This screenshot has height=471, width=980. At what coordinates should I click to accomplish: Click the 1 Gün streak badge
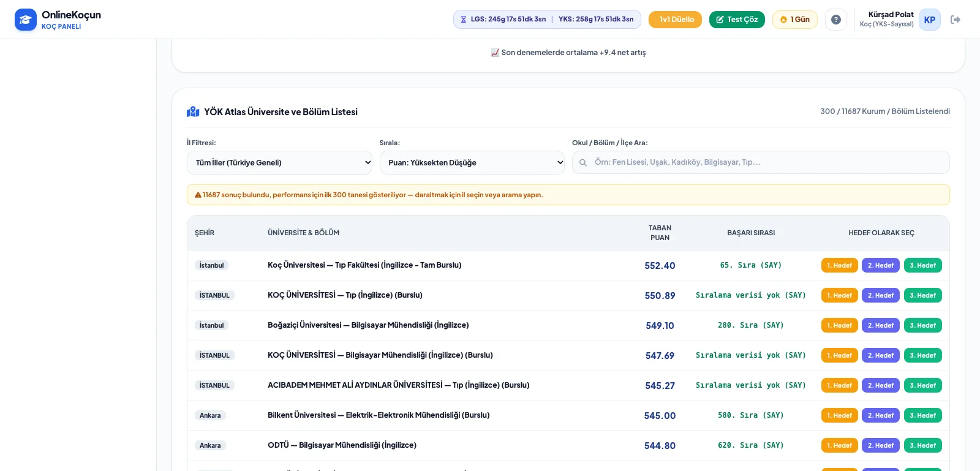click(795, 20)
